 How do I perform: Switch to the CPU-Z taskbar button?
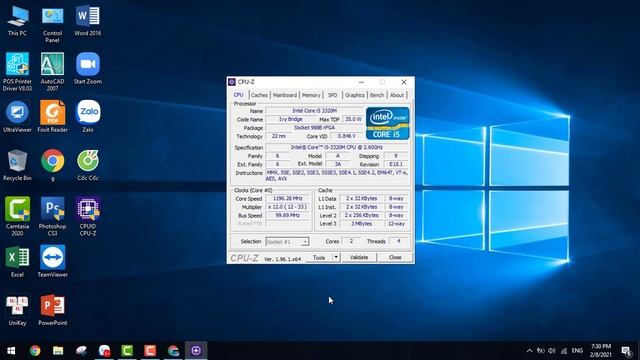(196, 351)
